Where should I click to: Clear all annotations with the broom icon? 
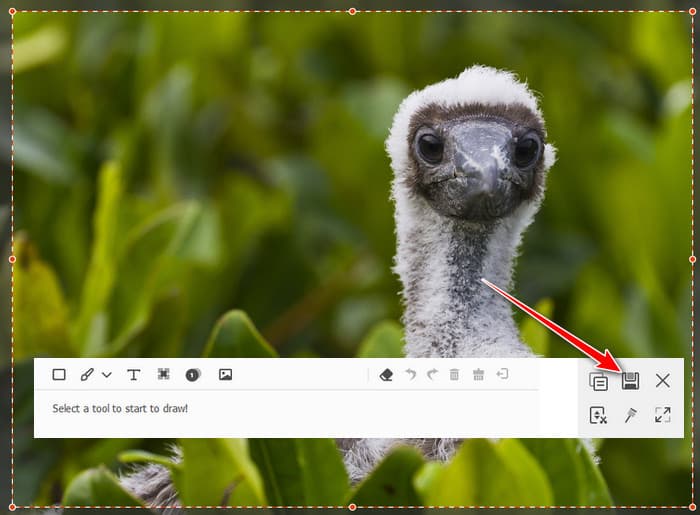[x=478, y=375]
